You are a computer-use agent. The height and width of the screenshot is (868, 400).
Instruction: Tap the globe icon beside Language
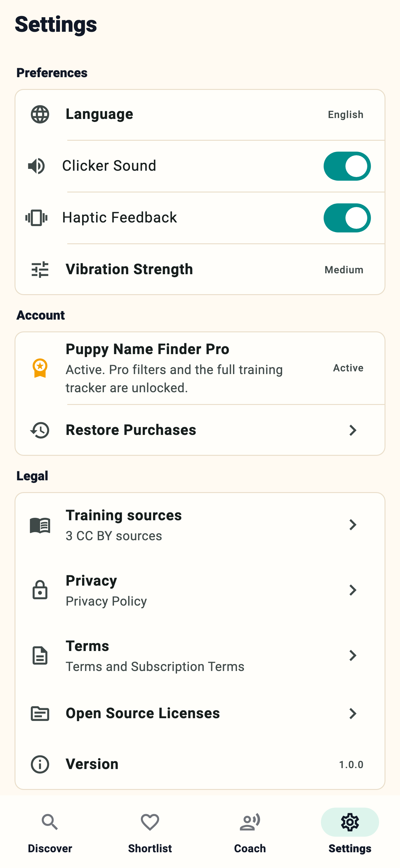click(x=40, y=114)
